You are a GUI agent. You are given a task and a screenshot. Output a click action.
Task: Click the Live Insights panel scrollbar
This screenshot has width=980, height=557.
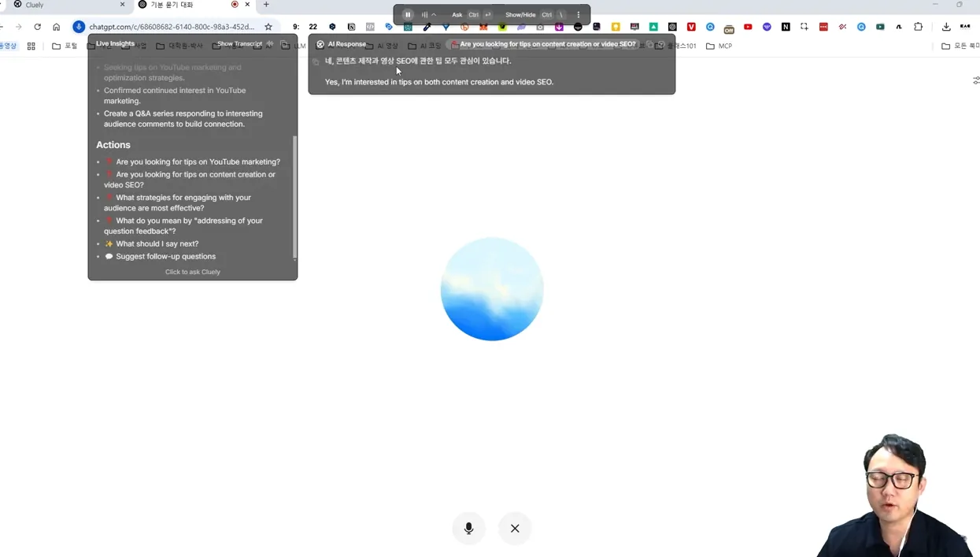click(295, 197)
